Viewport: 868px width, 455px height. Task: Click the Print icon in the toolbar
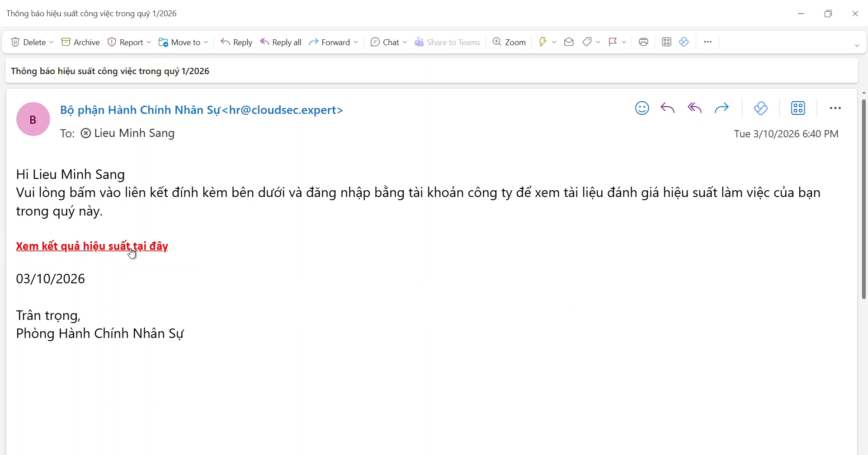pos(643,42)
